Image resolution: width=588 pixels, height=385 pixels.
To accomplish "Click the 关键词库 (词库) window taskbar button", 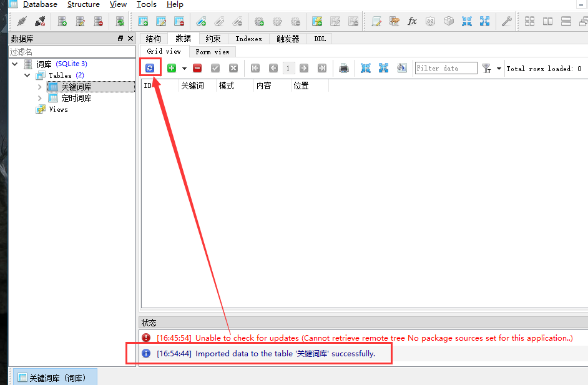I will pos(55,378).
